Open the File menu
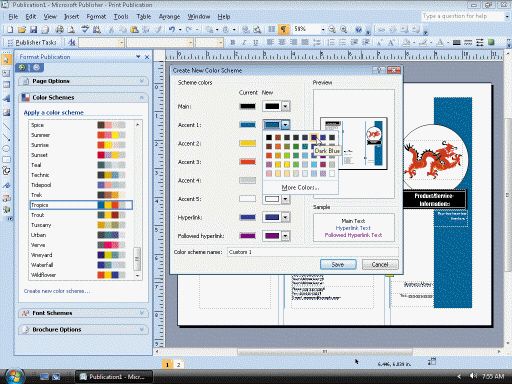Viewport: 512px width, 384px height. 13,17
